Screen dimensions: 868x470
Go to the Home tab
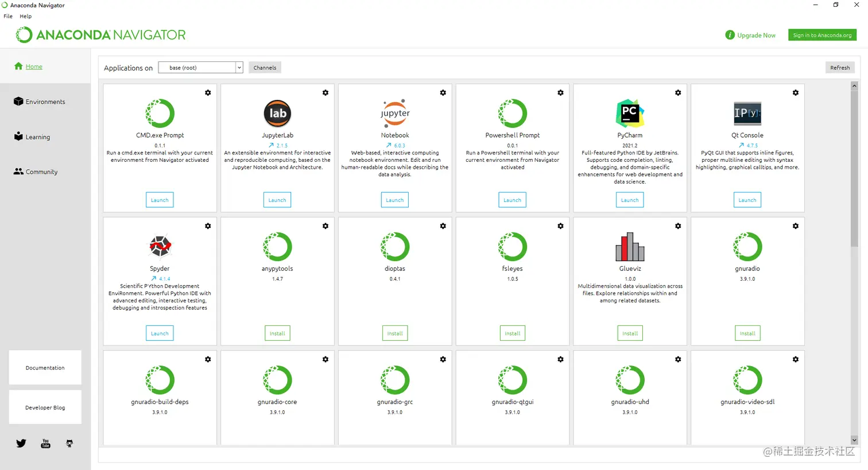point(34,67)
